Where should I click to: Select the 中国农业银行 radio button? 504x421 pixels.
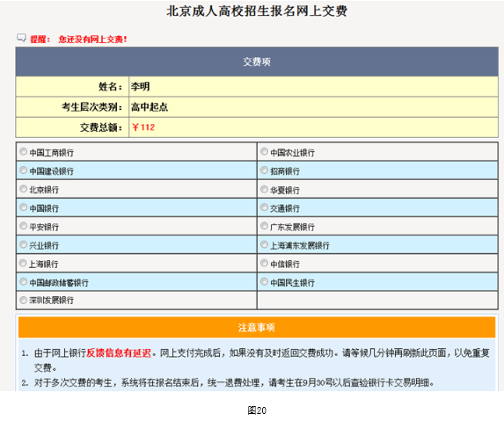(264, 151)
